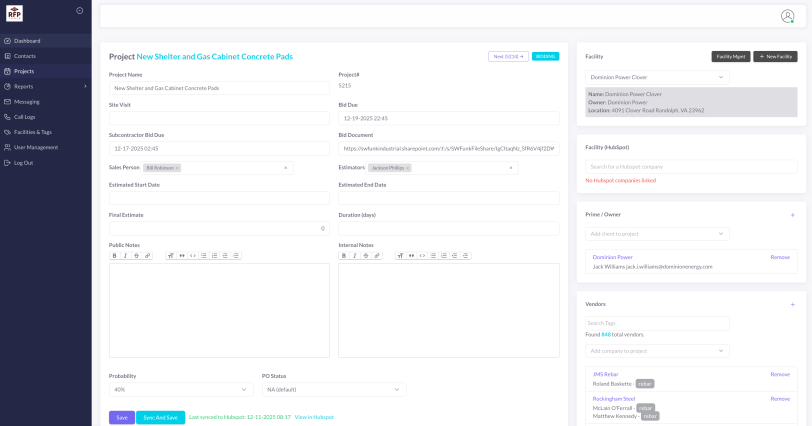The image size is (812, 426).
Task: Click the Bold icon in Public Notes toolbar
Action: [x=114, y=256]
